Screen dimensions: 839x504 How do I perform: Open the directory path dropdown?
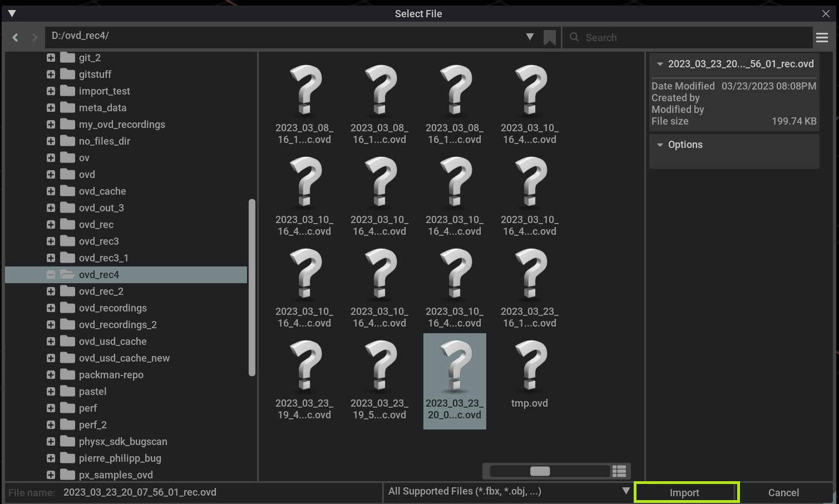click(530, 37)
